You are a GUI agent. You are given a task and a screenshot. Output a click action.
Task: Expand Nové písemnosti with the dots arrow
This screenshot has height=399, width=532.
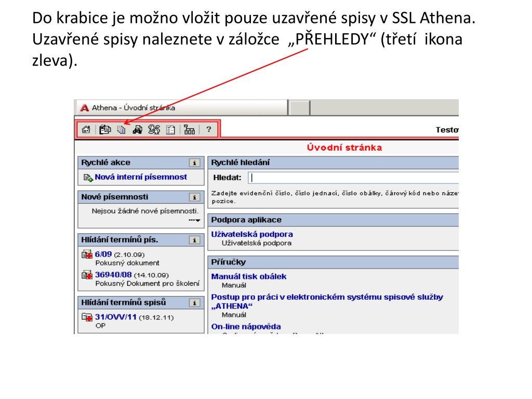194,220
